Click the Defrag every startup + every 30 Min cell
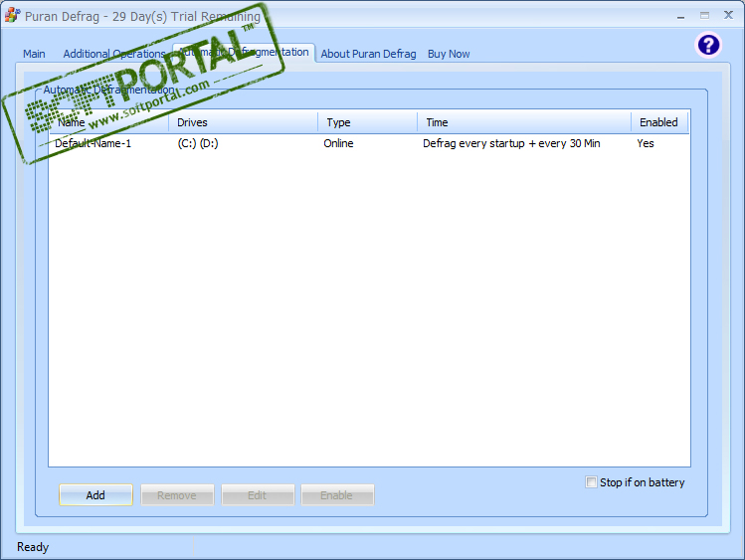This screenshot has width=745, height=560. point(511,143)
